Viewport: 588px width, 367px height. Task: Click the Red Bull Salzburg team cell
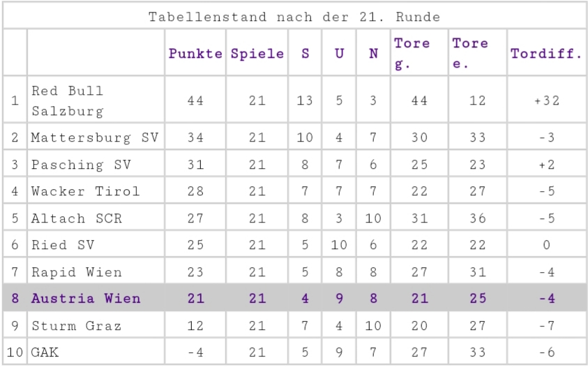[96, 100]
